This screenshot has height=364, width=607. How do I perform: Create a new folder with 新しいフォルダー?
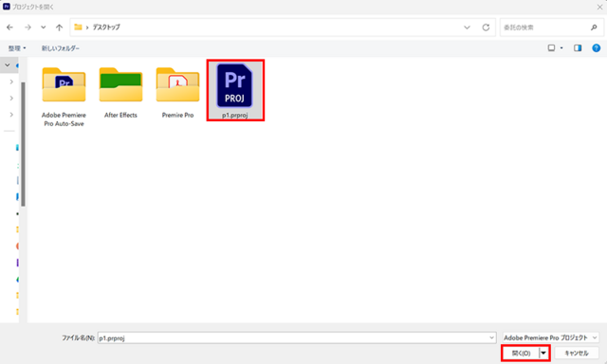pos(61,48)
